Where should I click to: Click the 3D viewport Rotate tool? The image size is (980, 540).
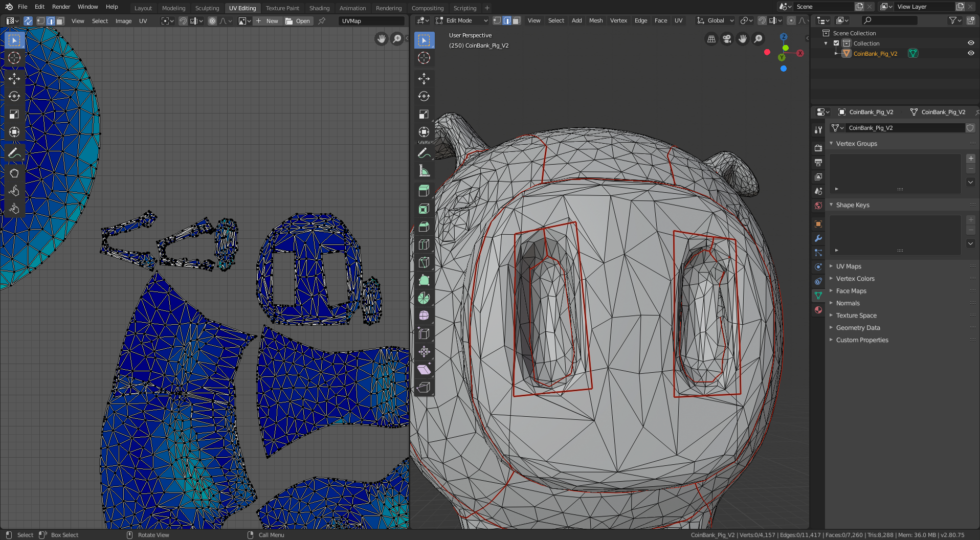424,96
